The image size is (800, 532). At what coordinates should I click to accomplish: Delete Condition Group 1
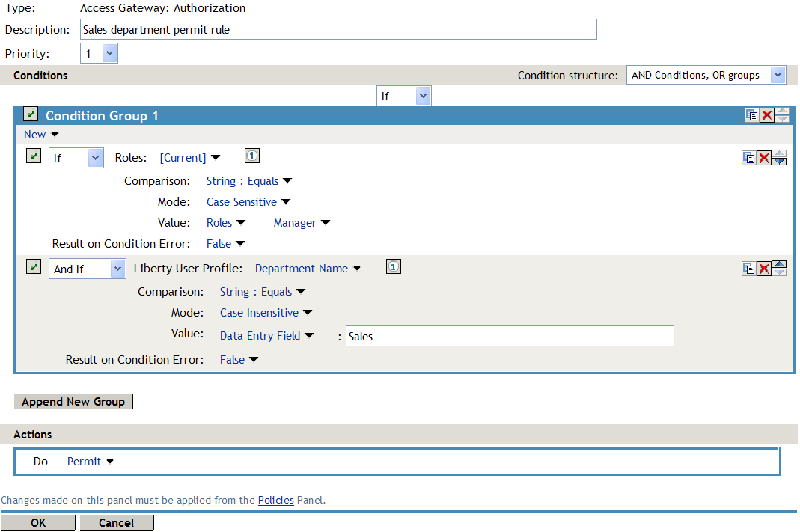(x=766, y=115)
